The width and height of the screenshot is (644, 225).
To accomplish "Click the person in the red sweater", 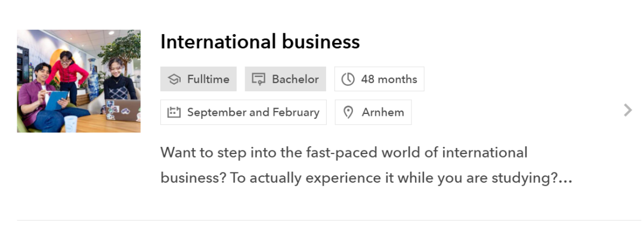I will pyautogui.click(x=68, y=78).
